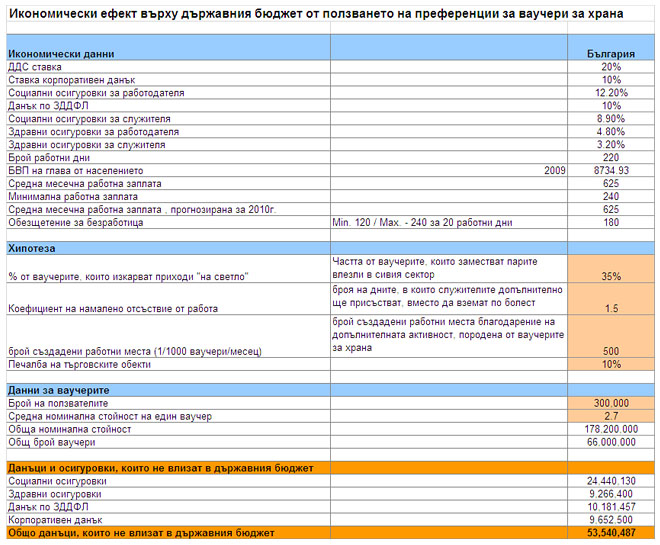Image resolution: width=660 pixels, height=545 pixels.
Task: Click the 4.80% value cell
Action: [x=611, y=132]
